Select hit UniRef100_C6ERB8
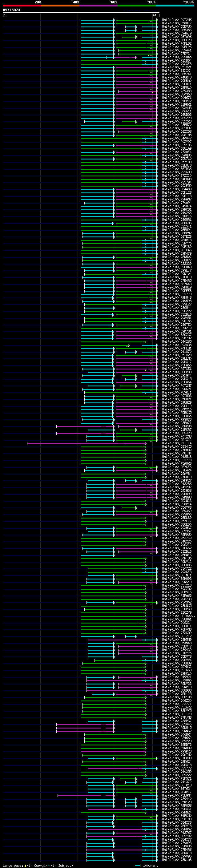197x868 pixels. coord(177,372)
